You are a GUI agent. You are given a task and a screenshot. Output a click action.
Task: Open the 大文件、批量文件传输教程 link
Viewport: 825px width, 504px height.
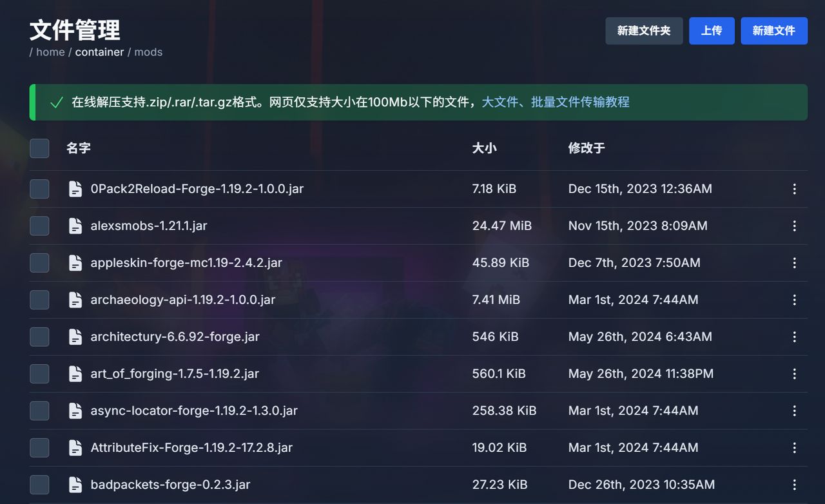(555, 102)
